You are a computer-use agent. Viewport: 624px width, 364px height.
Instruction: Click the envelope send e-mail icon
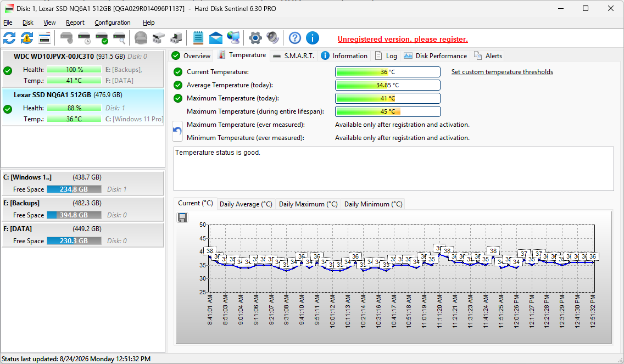coord(216,38)
